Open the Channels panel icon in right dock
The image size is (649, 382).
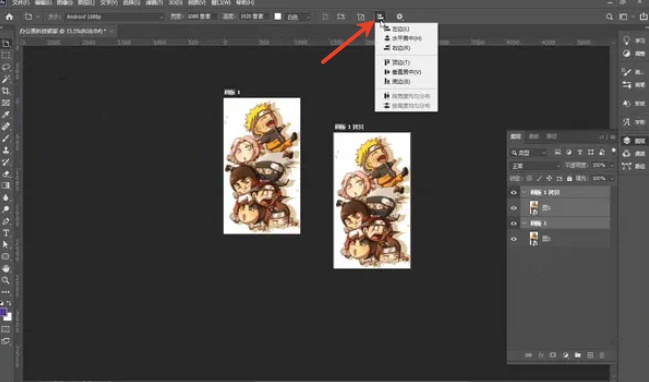627,153
